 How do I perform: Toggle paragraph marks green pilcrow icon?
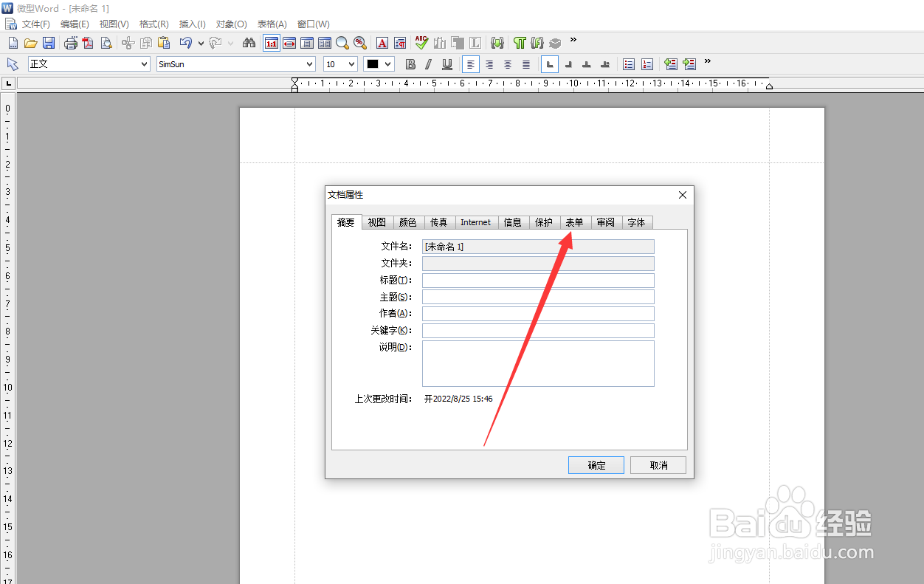(x=520, y=43)
